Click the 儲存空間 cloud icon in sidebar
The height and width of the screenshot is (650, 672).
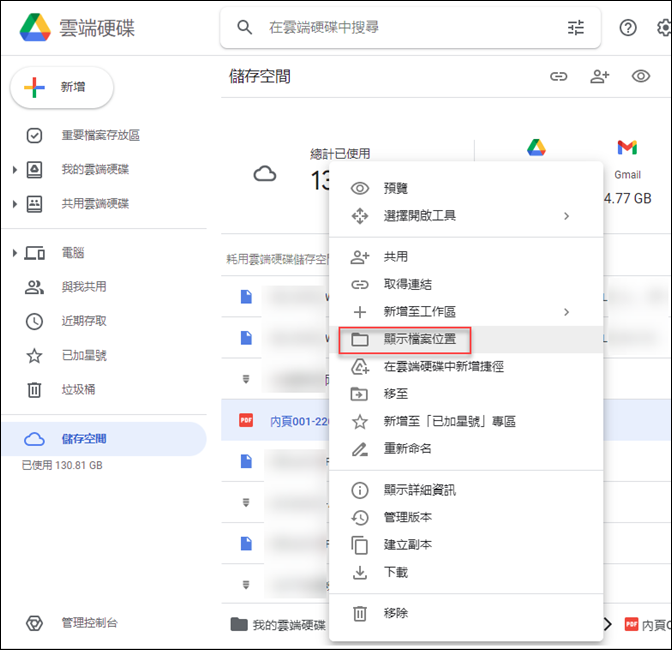tap(34, 439)
